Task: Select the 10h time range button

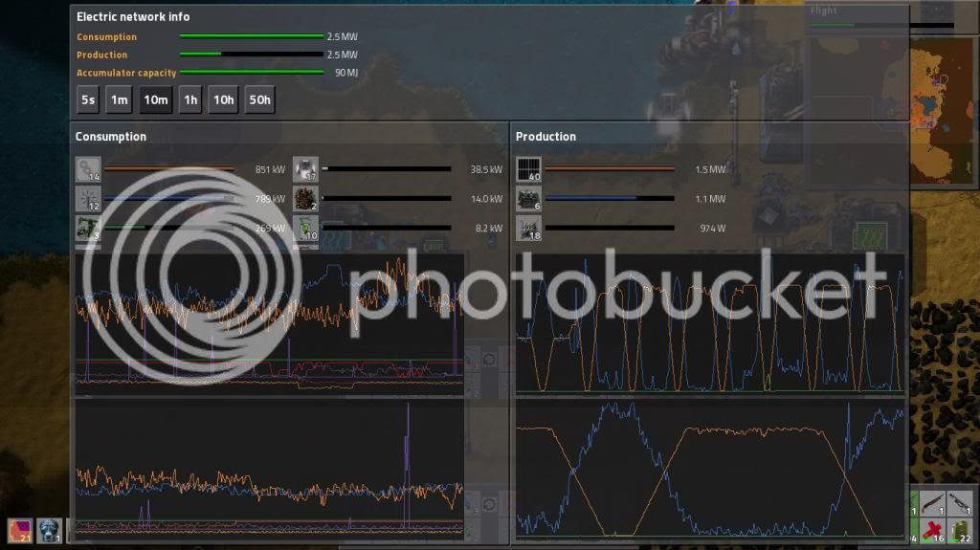Action: click(223, 100)
